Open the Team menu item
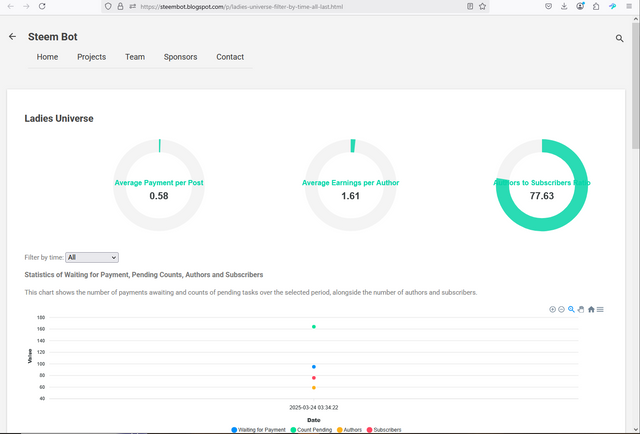The image size is (640, 434). [x=135, y=57]
